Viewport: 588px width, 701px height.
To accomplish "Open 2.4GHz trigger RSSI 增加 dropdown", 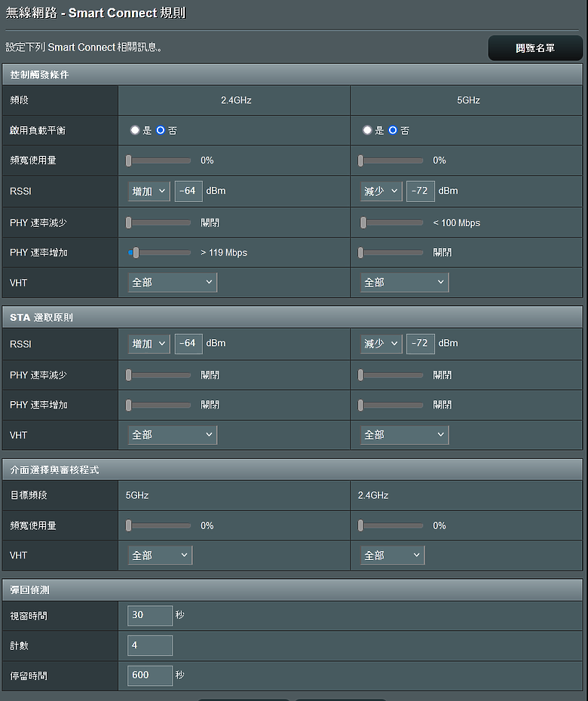I will [149, 191].
